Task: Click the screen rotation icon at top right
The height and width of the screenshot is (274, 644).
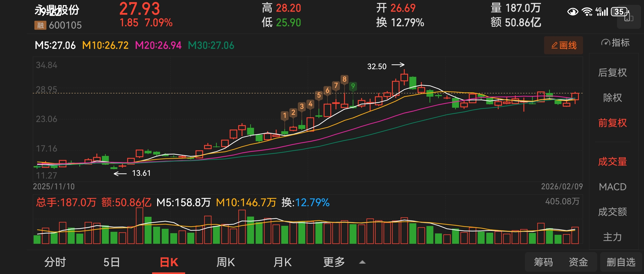Action: click(629, 18)
